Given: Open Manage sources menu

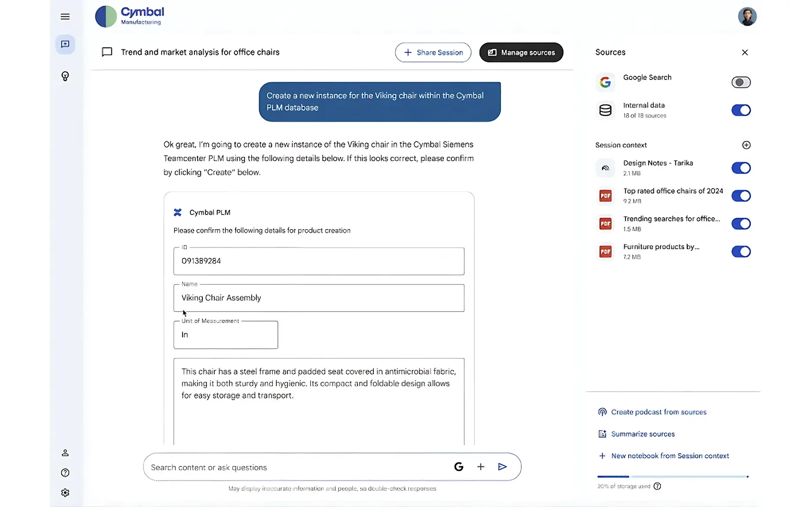Looking at the screenshot, I should pos(521,52).
